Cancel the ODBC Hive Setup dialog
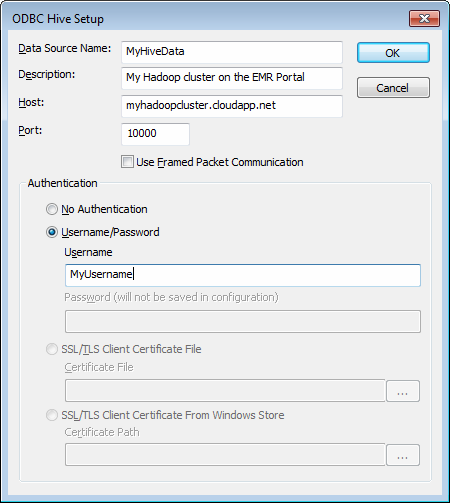This screenshot has width=450, height=503. pyautogui.click(x=393, y=88)
